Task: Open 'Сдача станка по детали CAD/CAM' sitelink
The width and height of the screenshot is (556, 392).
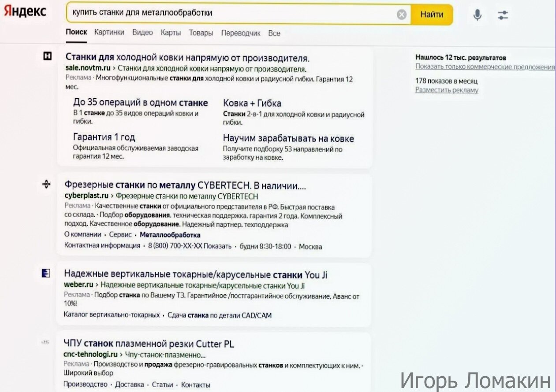Action: [x=220, y=315]
